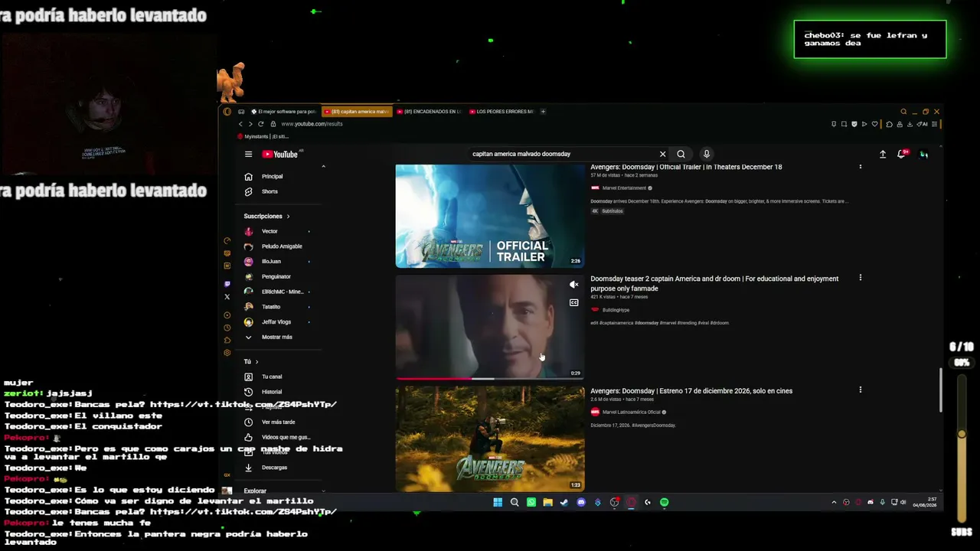This screenshot has width=980, height=551.
Task: Open options menu for Doomsday teaser 2
Action: pyautogui.click(x=860, y=279)
